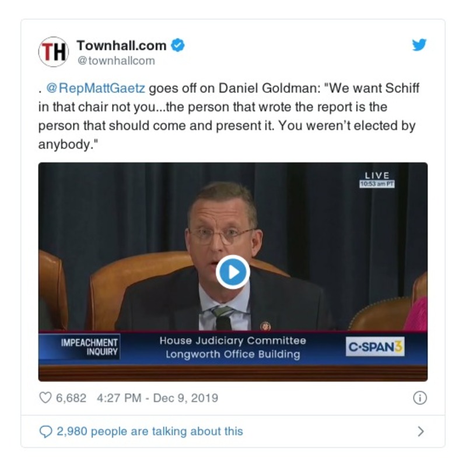The height and width of the screenshot is (476, 466).
Task: Click the speech bubble reply icon
Action: (46, 431)
